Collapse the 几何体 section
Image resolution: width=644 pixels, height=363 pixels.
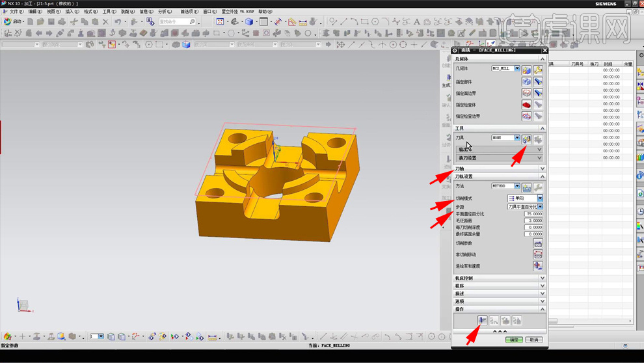click(x=500, y=59)
